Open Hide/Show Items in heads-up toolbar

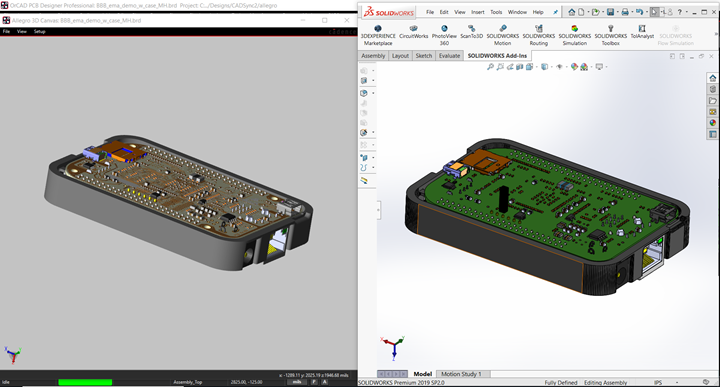tap(559, 67)
